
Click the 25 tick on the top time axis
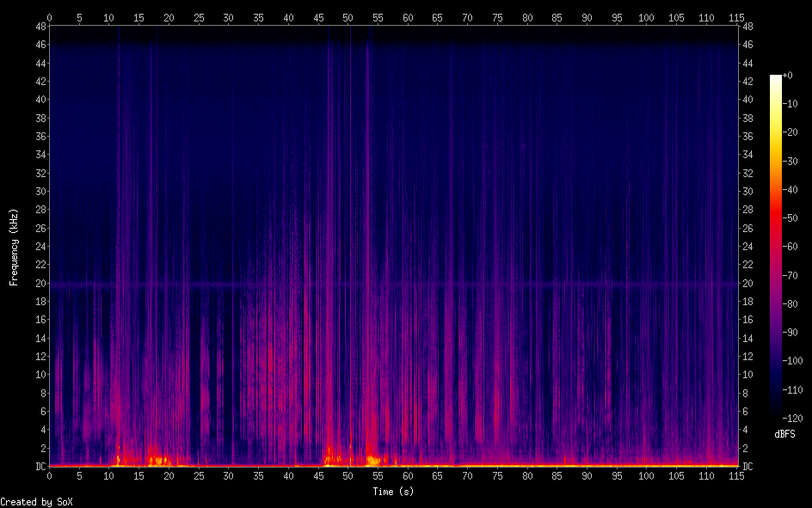coord(199,17)
